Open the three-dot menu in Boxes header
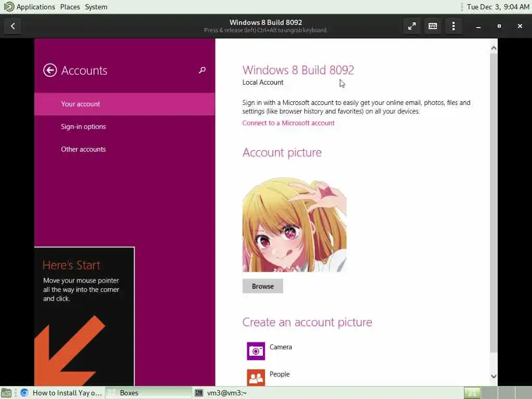The height and width of the screenshot is (399, 532). (454, 26)
